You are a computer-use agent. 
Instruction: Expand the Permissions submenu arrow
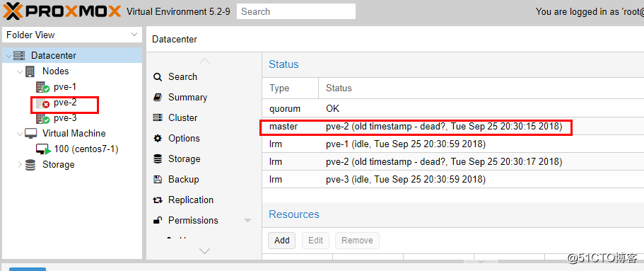(x=247, y=221)
